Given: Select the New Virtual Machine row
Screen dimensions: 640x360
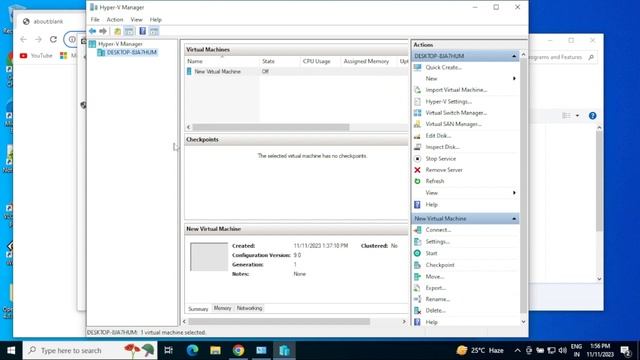Looking at the screenshot, I should [x=297, y=71].
